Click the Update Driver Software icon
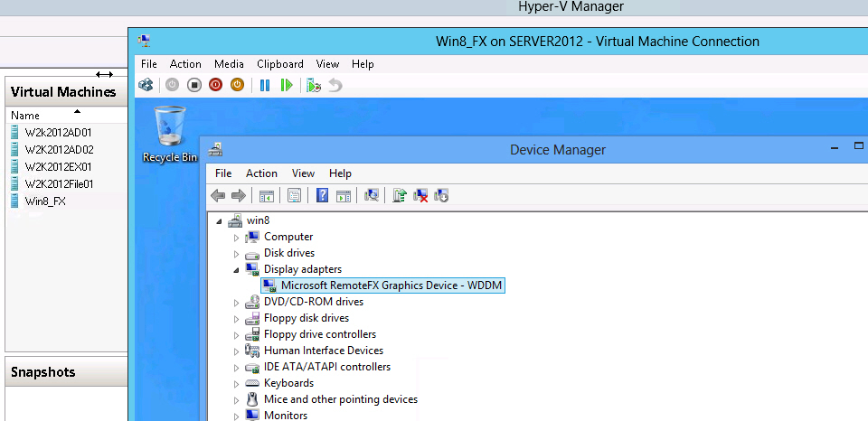The width and height of the screenshot is (868, 421). point(399,195)
